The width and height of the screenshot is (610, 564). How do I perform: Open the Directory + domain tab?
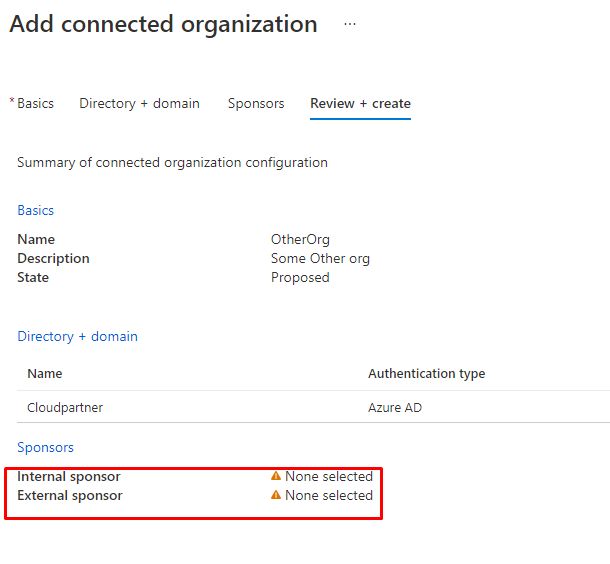pyautogui.click(x=139, y=103)
